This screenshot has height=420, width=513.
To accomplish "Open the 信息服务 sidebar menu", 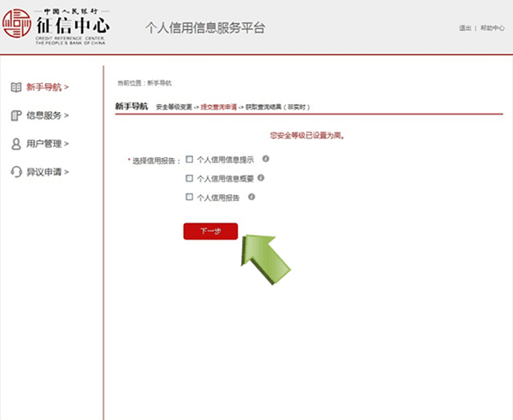I will 47,115.
